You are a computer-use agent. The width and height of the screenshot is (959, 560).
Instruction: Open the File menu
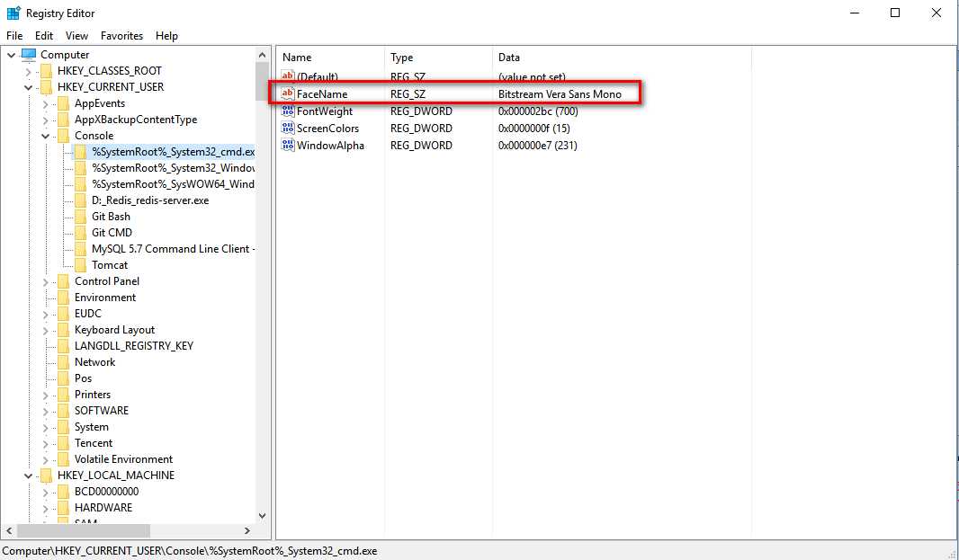(x=14, y=35)
